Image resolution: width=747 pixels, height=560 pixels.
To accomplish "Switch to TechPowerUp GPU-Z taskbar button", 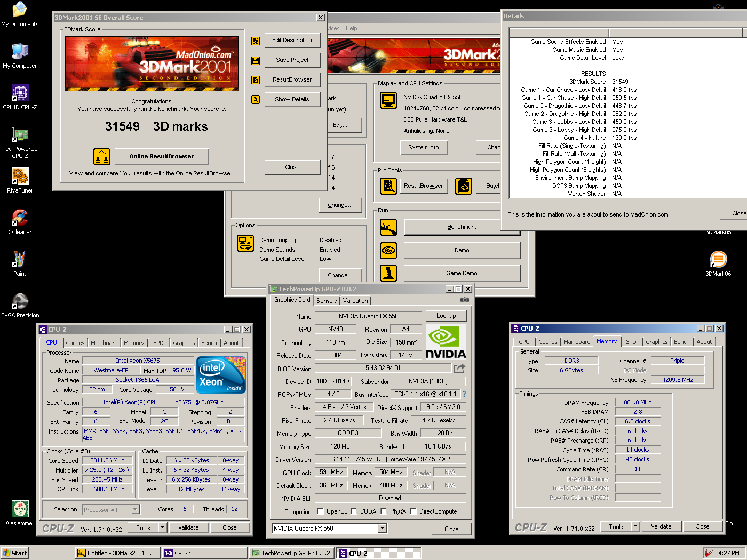I will (292, 553).
